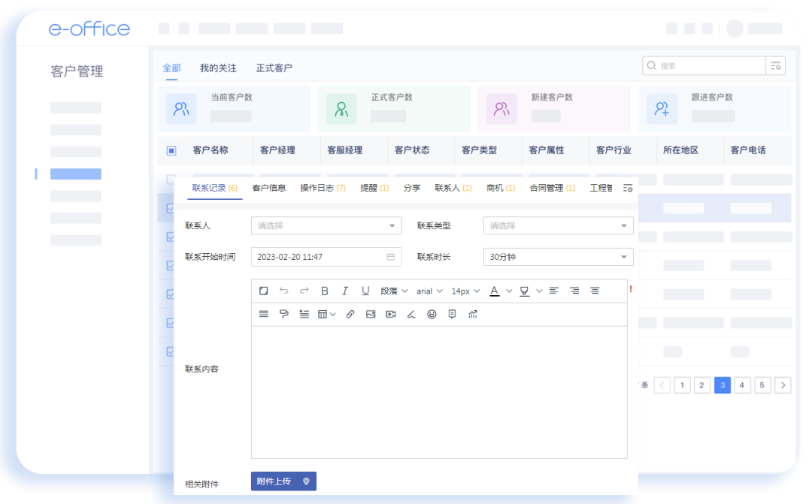The width and height of the screenshot is (812, 504).
Task: Insert a hyperlink using the link icon
Action: (349, 315)
